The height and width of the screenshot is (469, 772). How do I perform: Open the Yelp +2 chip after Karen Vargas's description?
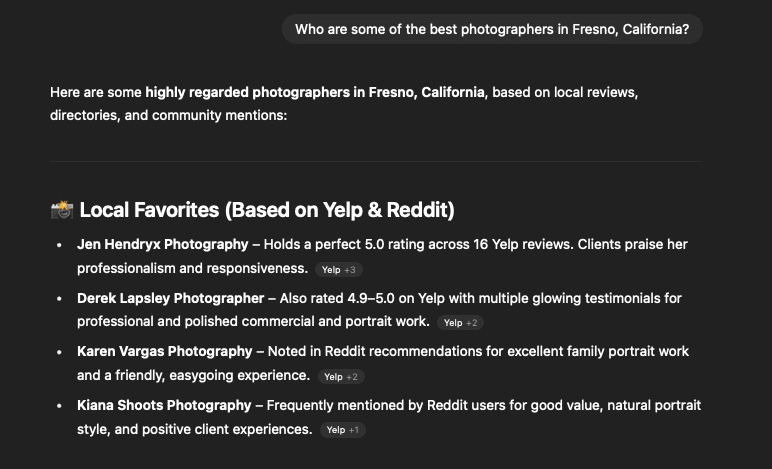click(340, 377)
